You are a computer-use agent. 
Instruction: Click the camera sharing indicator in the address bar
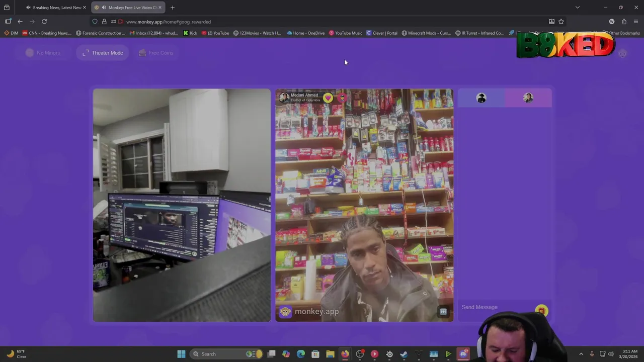click(121, 22)
